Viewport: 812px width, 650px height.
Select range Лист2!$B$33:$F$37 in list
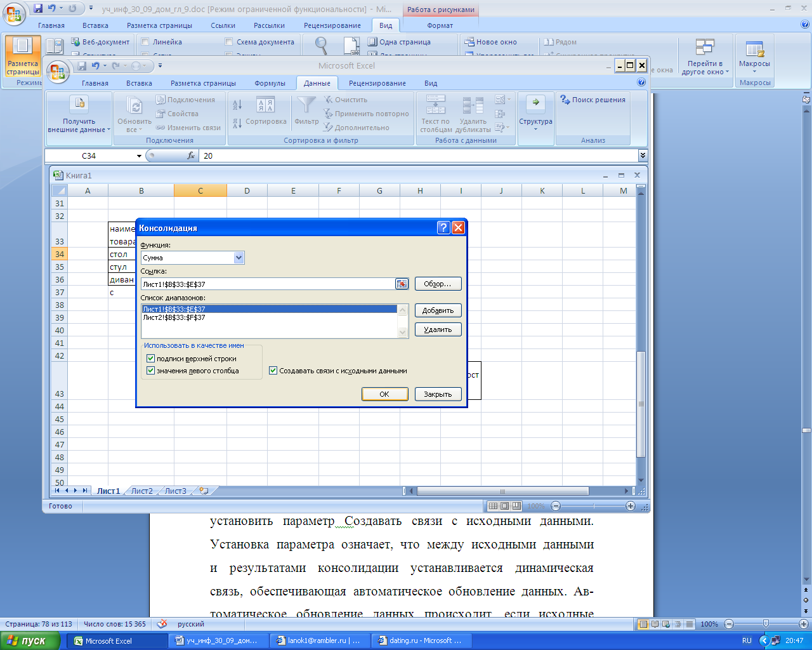[269, 317]
